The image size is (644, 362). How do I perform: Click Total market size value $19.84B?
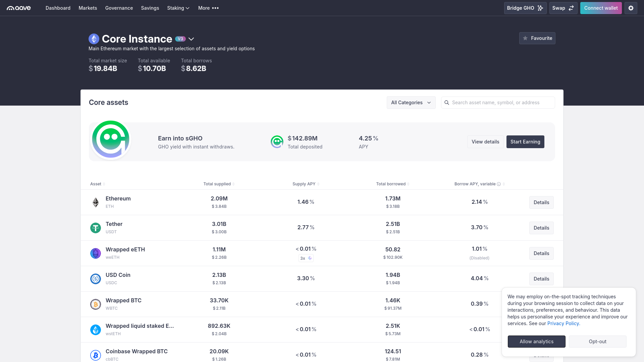tap(103, 69)
